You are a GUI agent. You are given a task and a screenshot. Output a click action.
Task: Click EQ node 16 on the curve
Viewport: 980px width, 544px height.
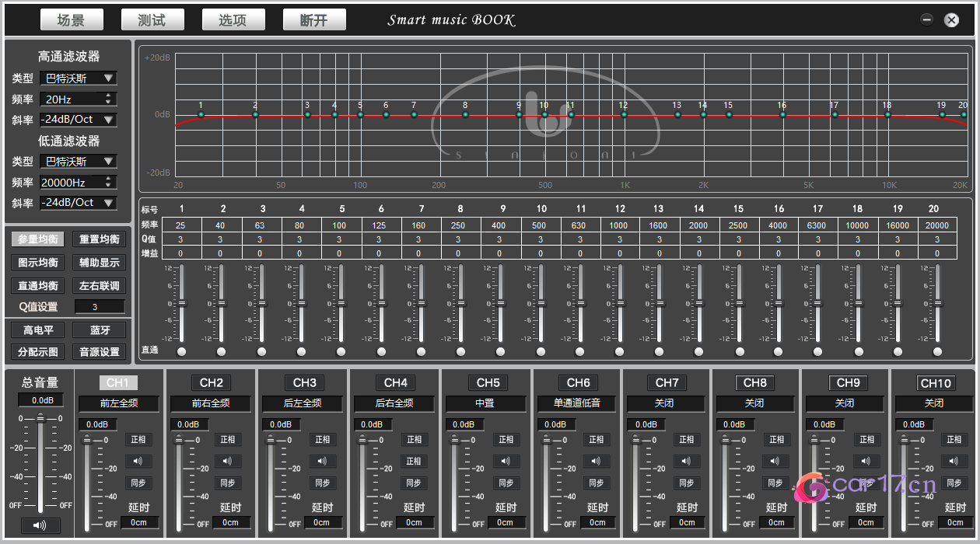pos(782,115)
